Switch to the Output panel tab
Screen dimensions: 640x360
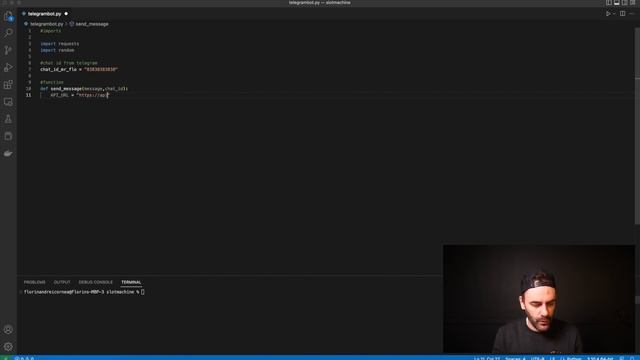[x=62, y=282]
